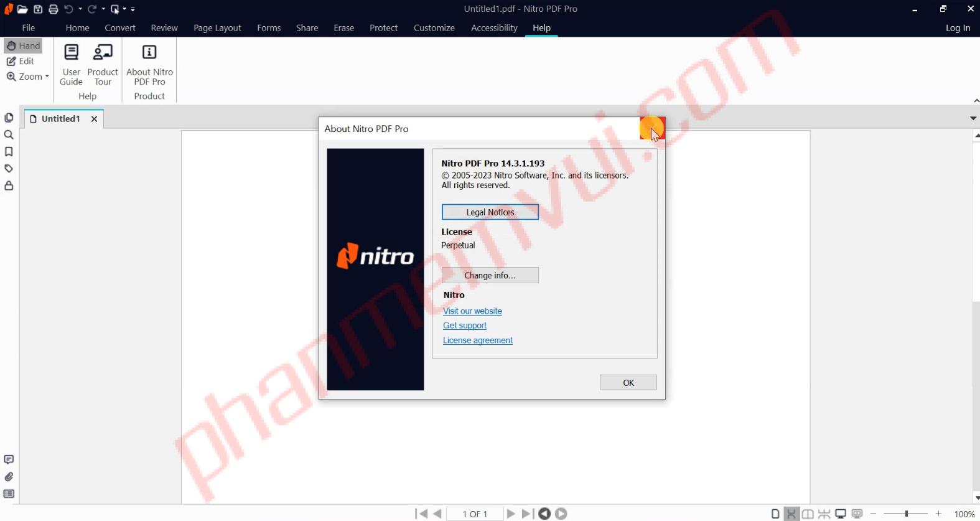
Task: Click the Legal Notices button
Action: point(490,212)
